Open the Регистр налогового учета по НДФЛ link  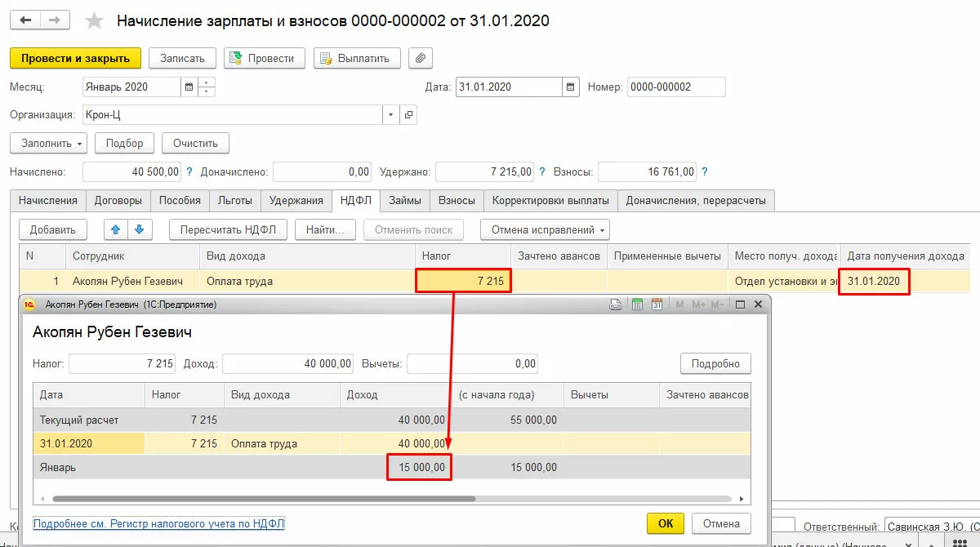tap(158, 523)
